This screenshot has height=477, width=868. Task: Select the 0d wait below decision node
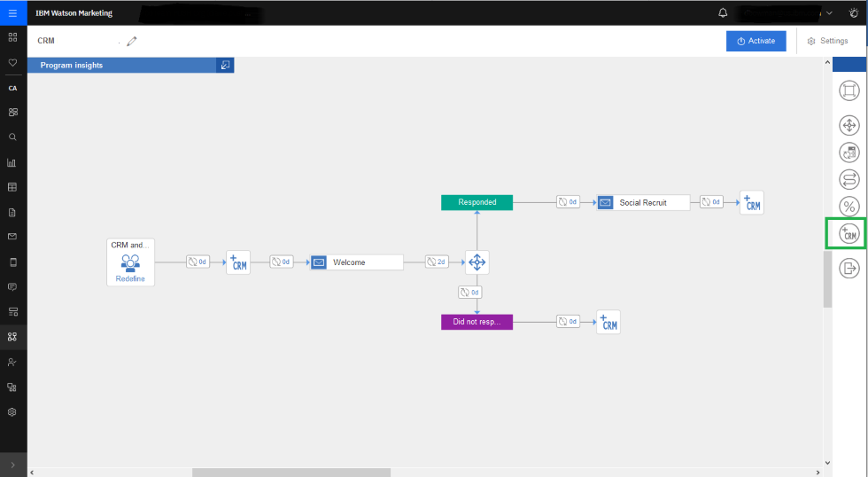pos(470,293)
